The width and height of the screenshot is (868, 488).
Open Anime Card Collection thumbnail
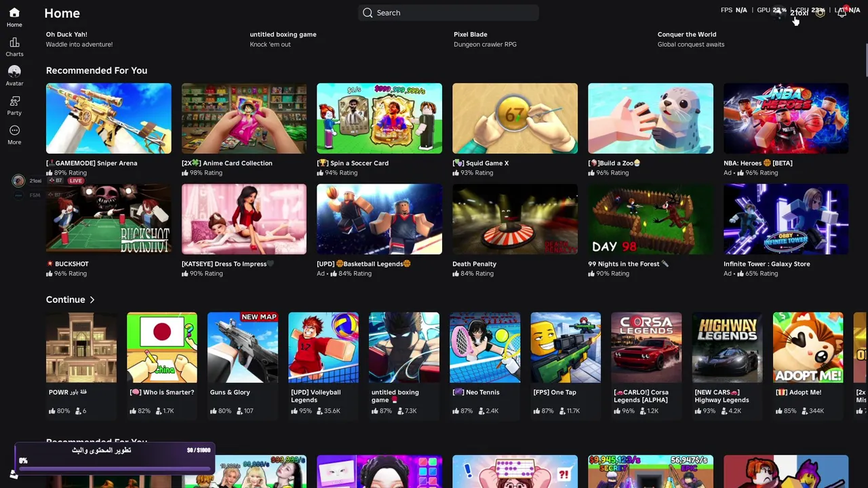coord(244,119)
